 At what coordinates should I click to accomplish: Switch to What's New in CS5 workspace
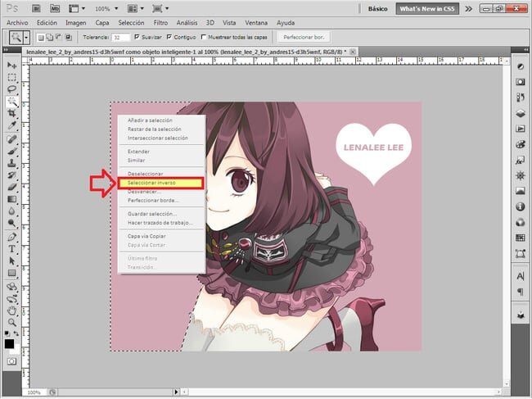click(427, 9)
